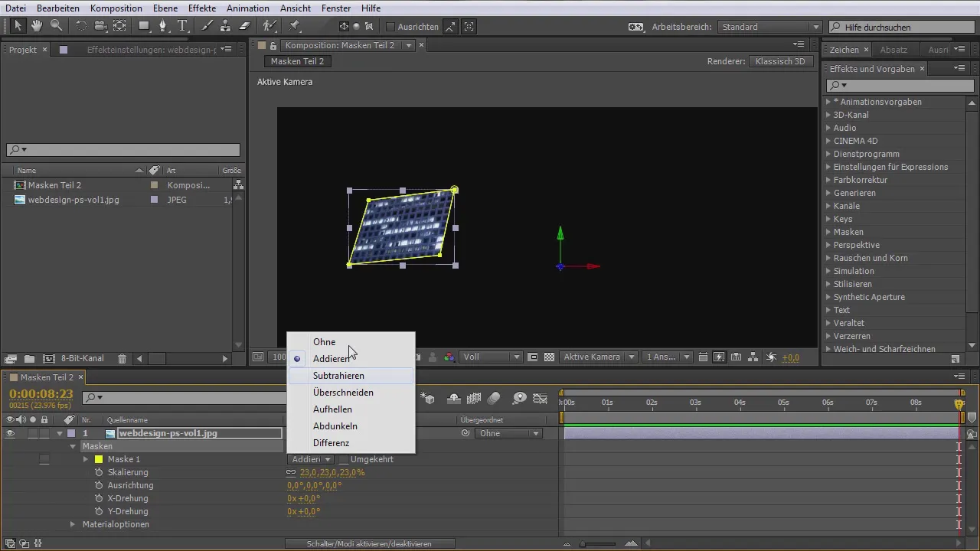Image resolution: width=980 pixels, height=551 pixels.
Task: Enable the Ausrichten checkbox
Action: coord(390,27)
